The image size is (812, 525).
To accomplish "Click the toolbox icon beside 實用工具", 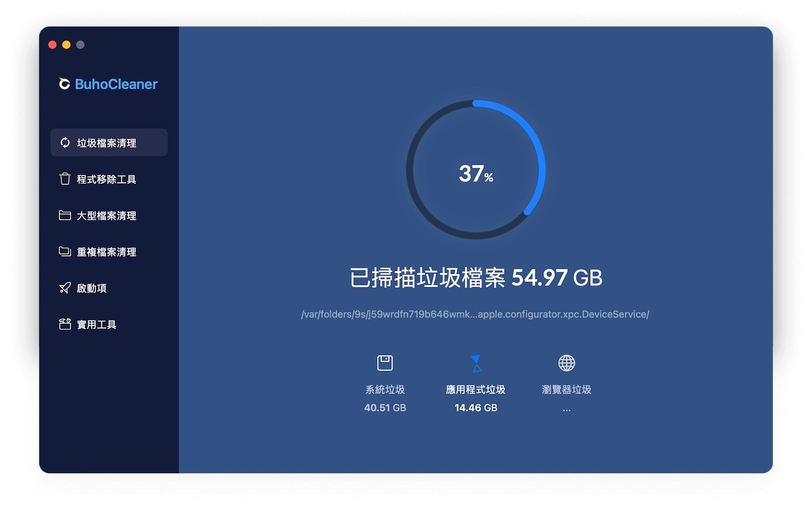I will [65, 324].
